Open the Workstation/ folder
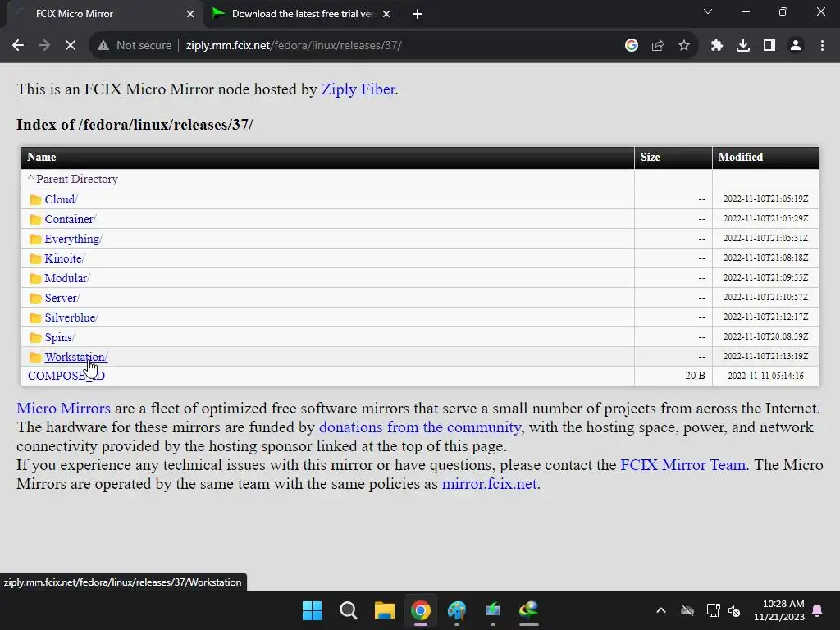 [76, 357]
